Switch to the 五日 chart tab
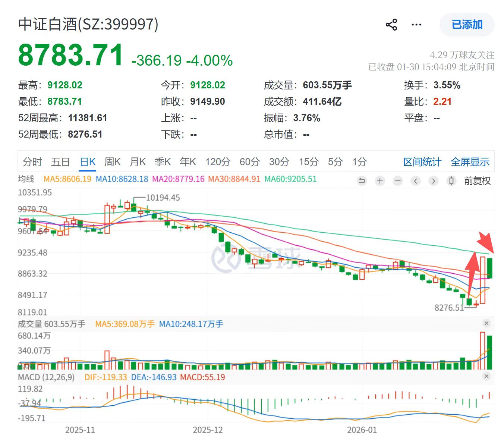 (x=60, y=162)
